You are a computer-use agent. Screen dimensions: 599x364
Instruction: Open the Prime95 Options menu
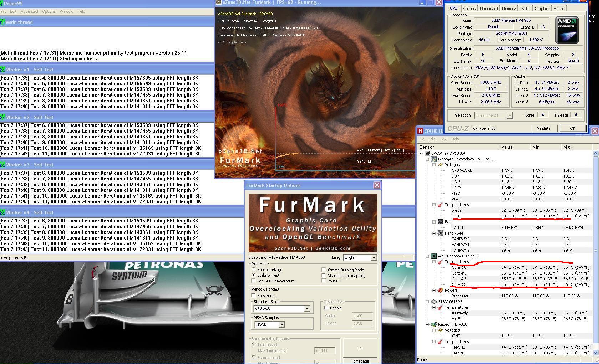49,11
